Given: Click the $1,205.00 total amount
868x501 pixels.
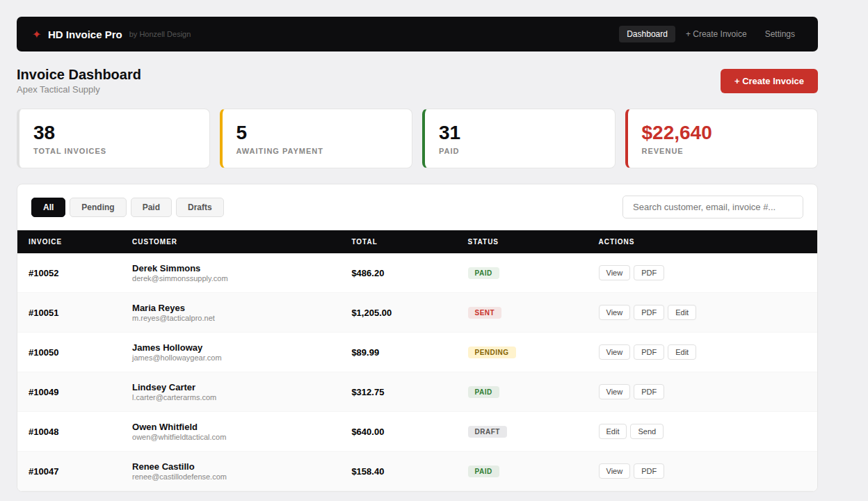Looking at the screenshot, I should click(371, 312).
